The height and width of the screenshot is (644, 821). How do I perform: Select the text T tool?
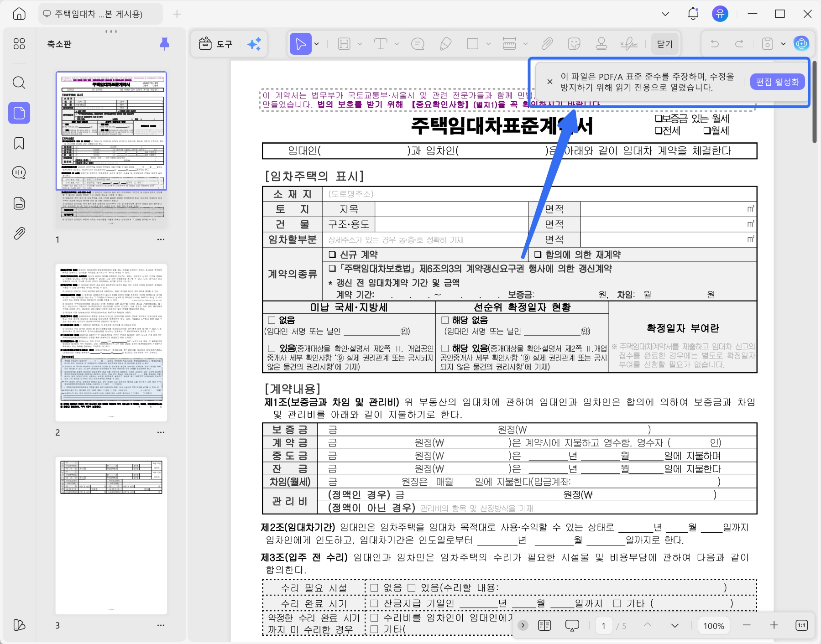tap(381, 44)
